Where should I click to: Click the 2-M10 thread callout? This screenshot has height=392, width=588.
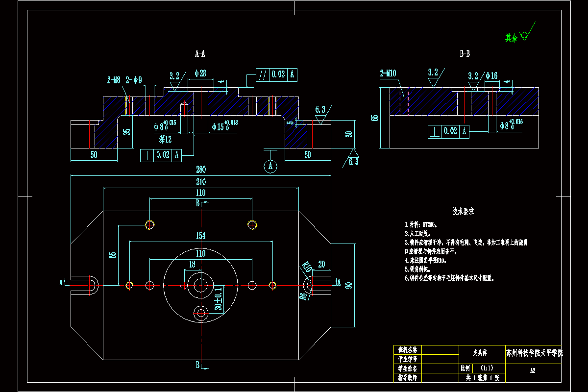388,74
